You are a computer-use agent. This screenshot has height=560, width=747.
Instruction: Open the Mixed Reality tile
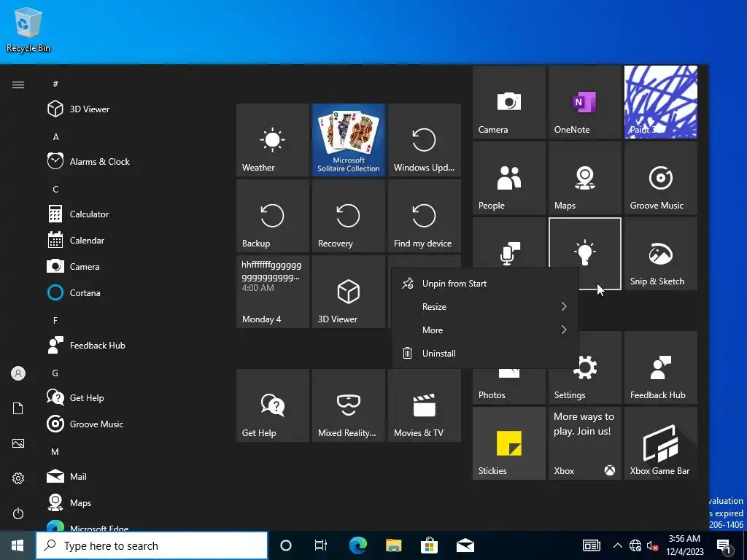349,405
